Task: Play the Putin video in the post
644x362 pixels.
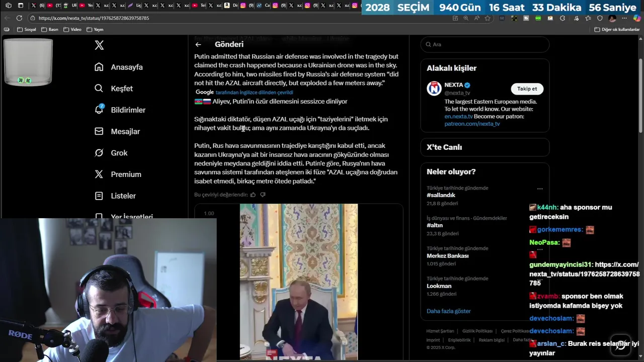Action: (299, 282)
